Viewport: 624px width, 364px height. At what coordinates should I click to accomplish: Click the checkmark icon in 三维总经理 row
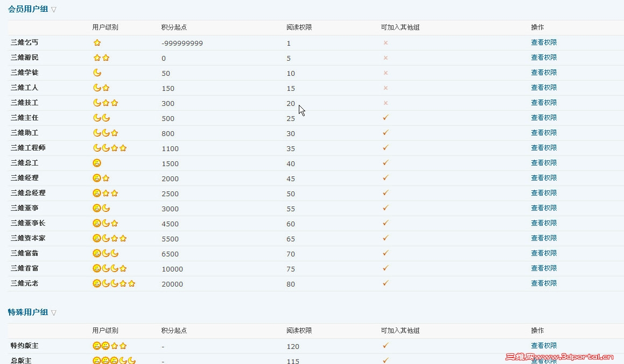click(x=385, y=192)
